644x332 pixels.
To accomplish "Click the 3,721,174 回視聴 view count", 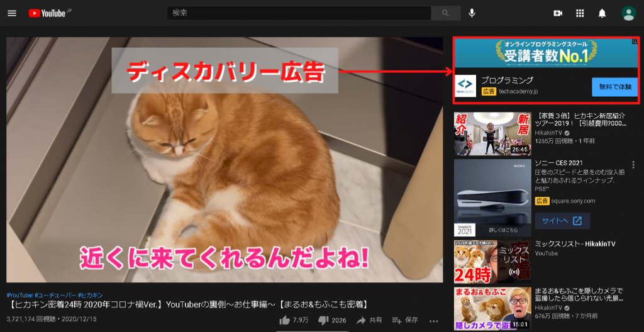I will pos(30,319).
